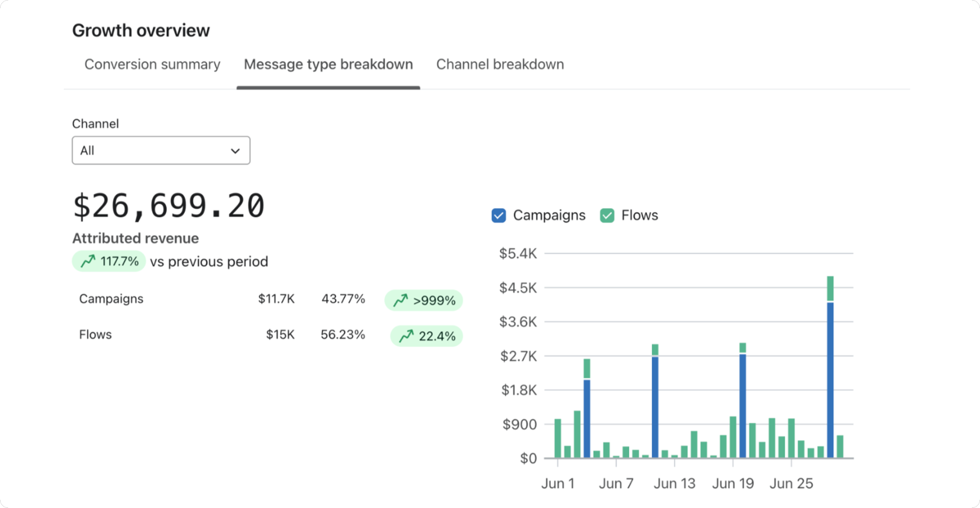Open the Channel dropdown set to All
Image resolution: width=980 pixels, height=508 pixels.
[161, 150]
